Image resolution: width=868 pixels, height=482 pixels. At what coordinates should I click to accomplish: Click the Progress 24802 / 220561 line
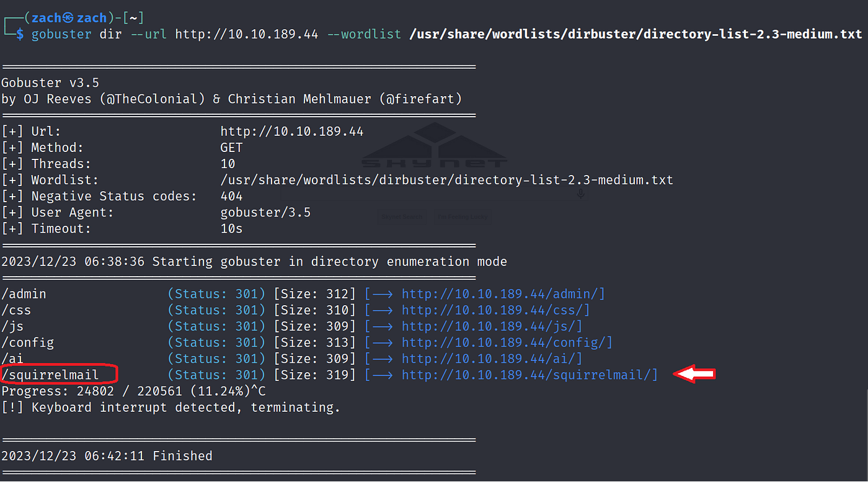134,391
